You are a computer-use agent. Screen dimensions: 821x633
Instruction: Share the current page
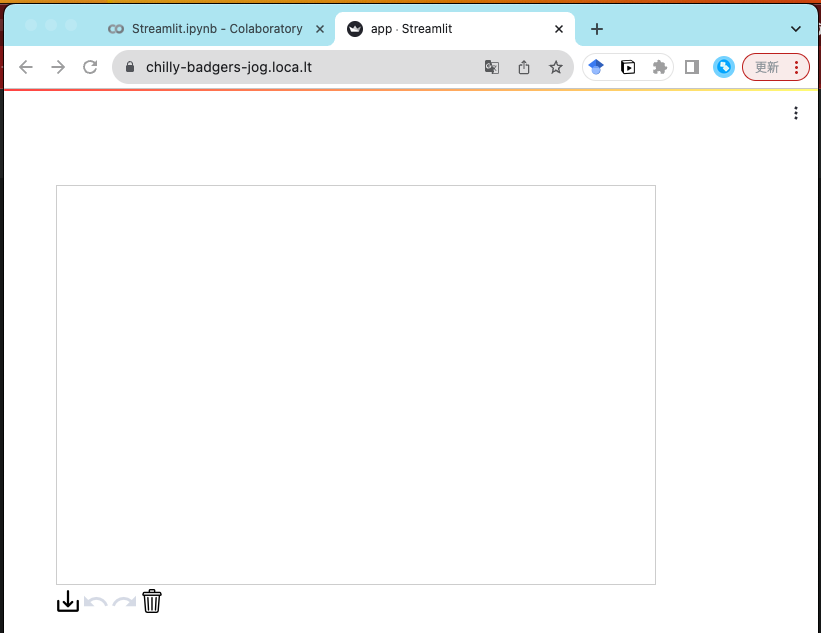pos(523,67)
